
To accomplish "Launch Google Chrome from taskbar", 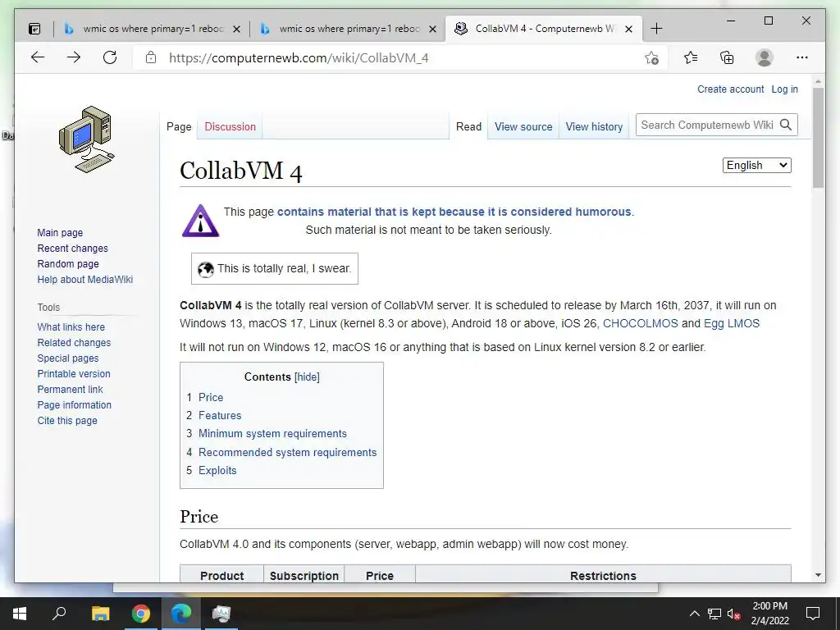I will pos(141,614).
